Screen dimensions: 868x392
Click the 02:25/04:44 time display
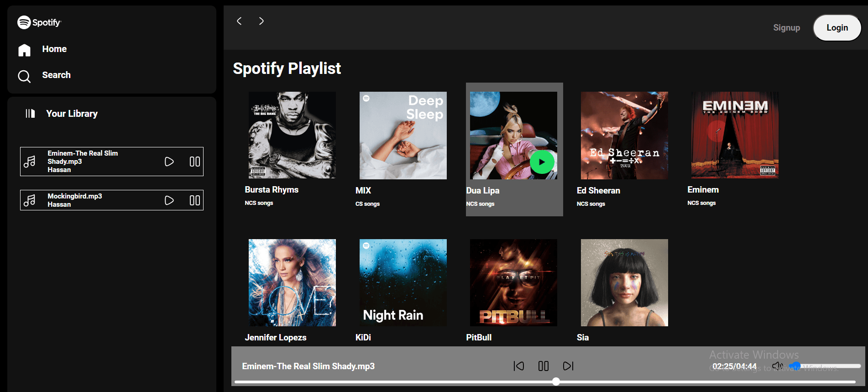tap(735, 366)
